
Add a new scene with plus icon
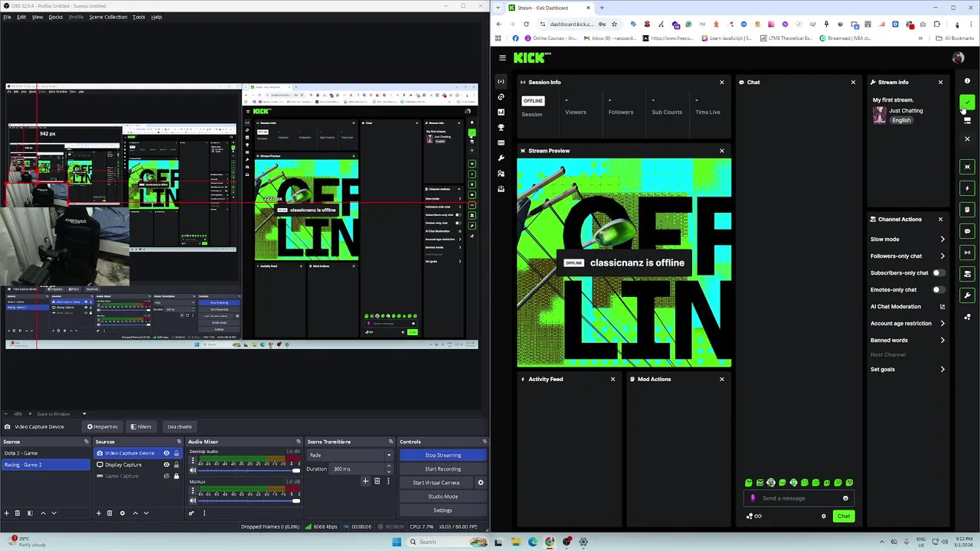tap(7, 513)
